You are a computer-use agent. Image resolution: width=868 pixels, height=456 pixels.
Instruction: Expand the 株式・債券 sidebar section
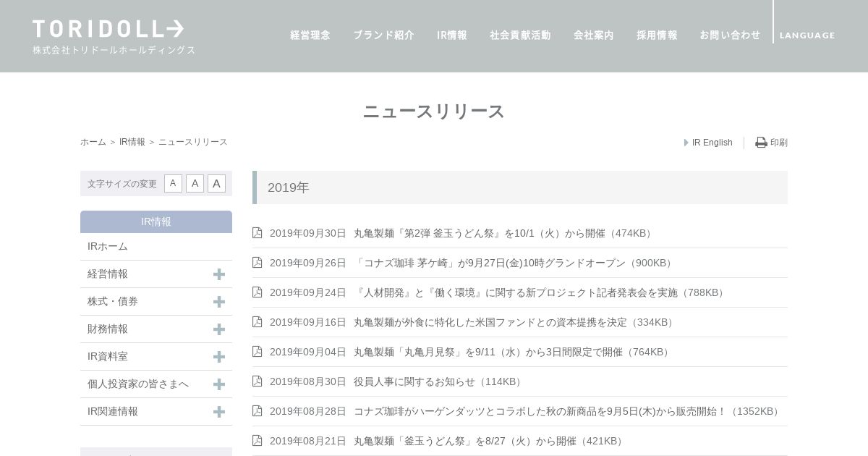[219, 302]
